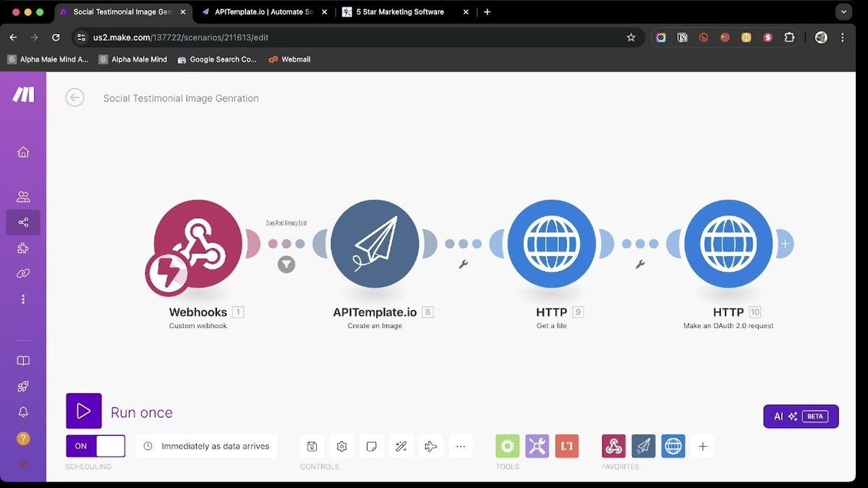Select the Webhooks module
Screen dimensions: 868x488
(198, 244)
